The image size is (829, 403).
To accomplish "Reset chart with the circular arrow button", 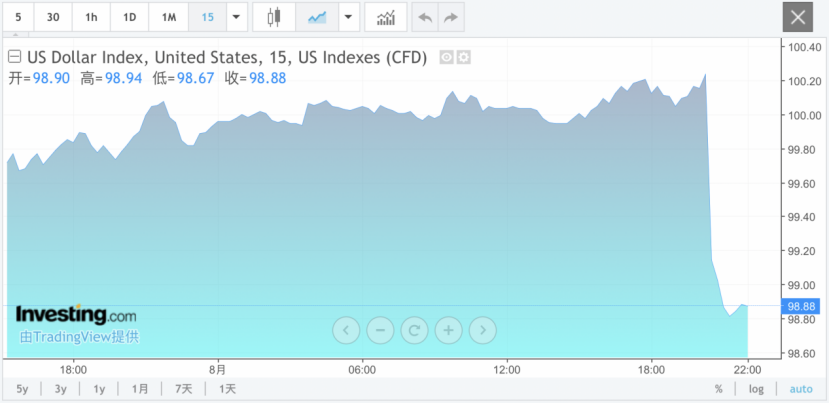I will (x=414, y=329).
